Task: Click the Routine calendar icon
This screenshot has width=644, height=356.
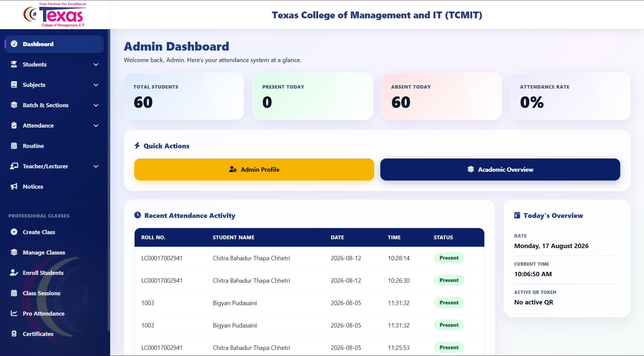Action: (x=14, y=146)
